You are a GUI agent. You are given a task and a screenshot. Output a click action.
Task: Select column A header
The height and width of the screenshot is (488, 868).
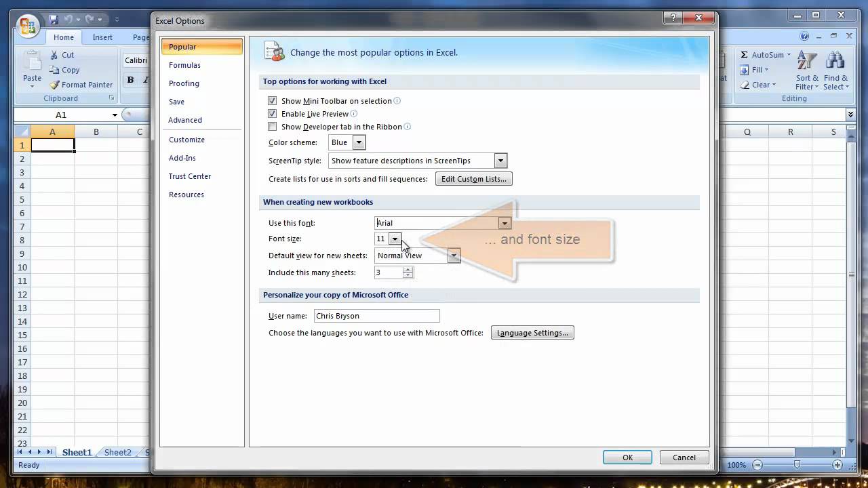(52, 132)
